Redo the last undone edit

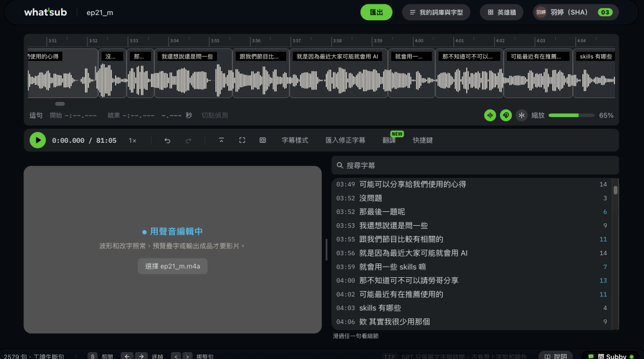point(189,140)
